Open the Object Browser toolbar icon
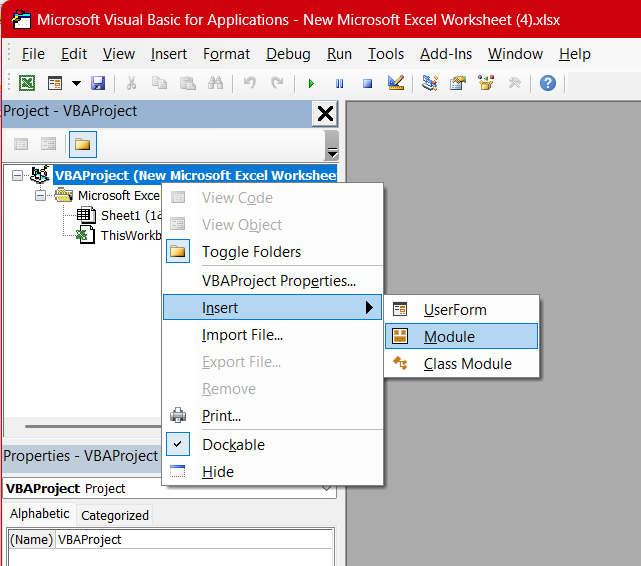Image resolution: width=641 pixels, height=566 pixels. (486, 83)
